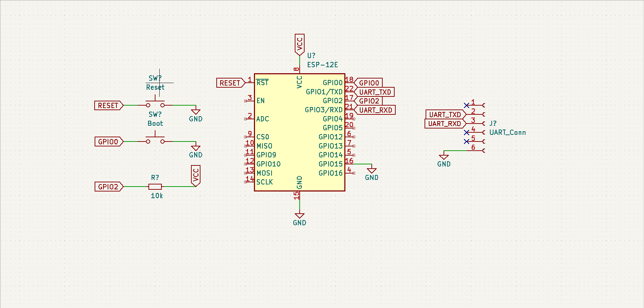Click the GPIO5 pin name inside ESP-12E
Image resolution: width=644 pixels, height=308 pixels.
coord(333,128)
